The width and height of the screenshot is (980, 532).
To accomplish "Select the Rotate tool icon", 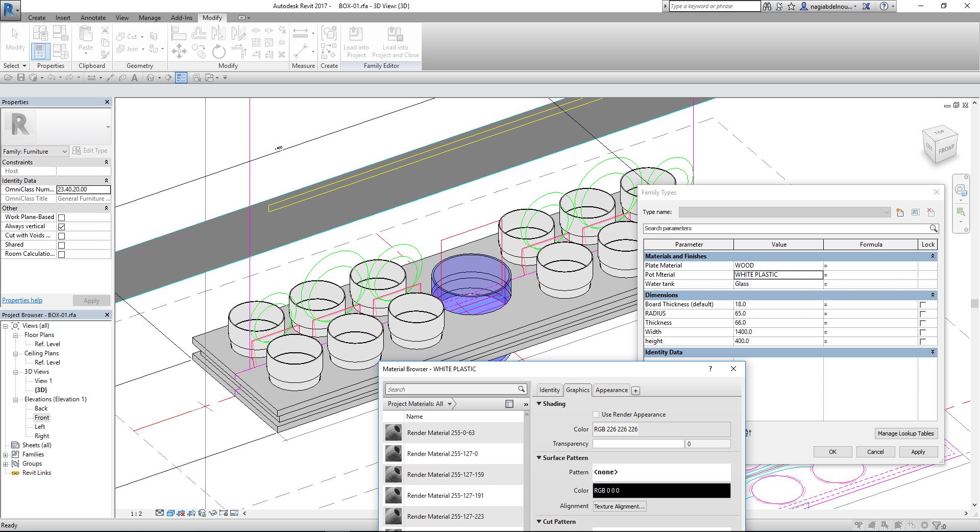I will pos(218,51).
